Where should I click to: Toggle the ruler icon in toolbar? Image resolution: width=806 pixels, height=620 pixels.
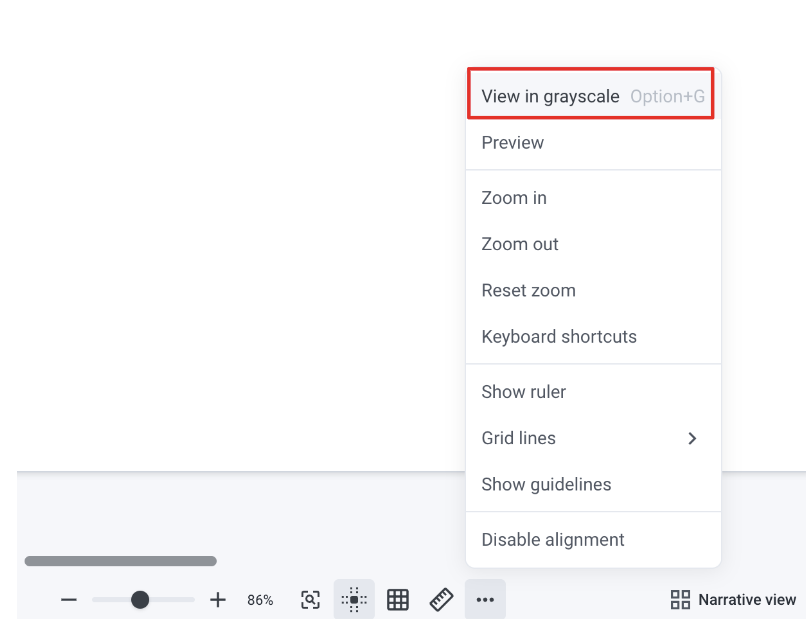point(442,600)
